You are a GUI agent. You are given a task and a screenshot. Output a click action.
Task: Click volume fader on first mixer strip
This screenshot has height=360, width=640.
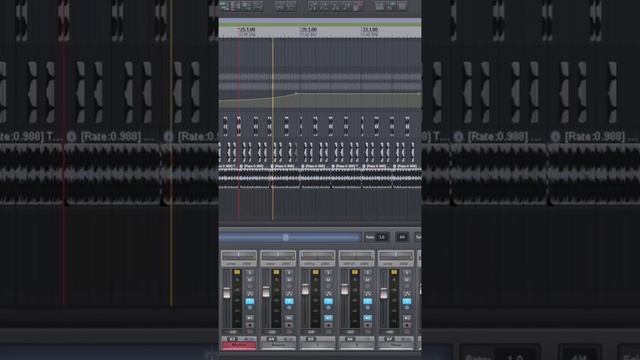(x=227, y=293)
